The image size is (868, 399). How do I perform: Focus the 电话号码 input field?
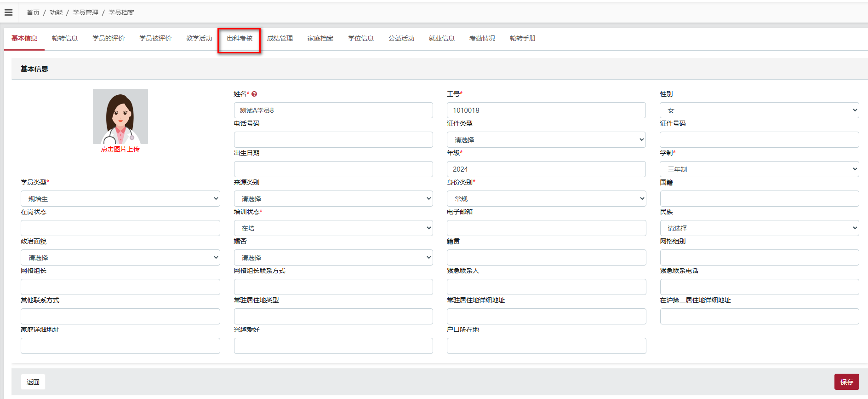click(333, 140)
